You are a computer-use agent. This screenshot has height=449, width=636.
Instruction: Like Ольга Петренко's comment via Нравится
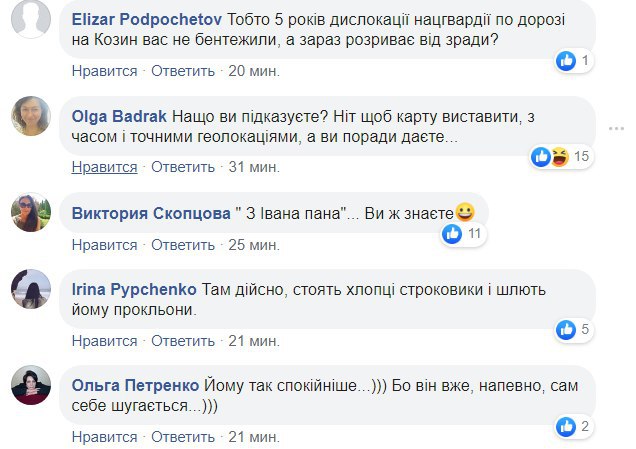tap(104, 437)
